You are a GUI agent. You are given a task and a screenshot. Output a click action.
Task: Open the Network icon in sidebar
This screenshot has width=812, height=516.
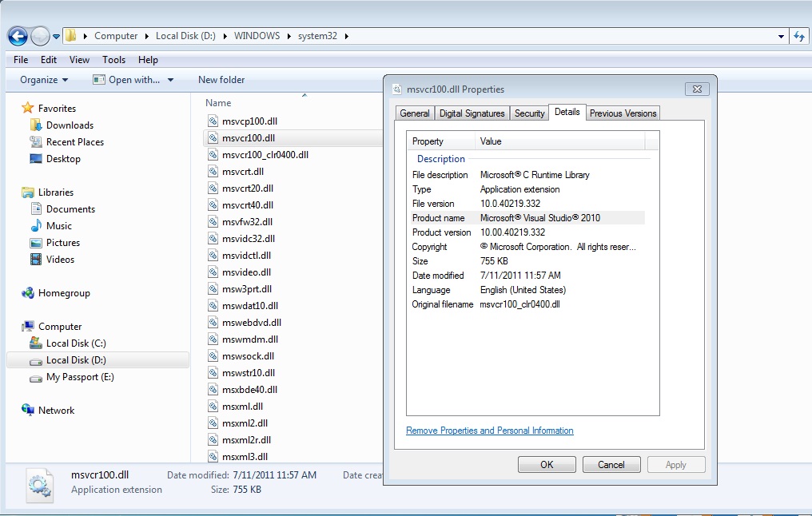(28, 410)
